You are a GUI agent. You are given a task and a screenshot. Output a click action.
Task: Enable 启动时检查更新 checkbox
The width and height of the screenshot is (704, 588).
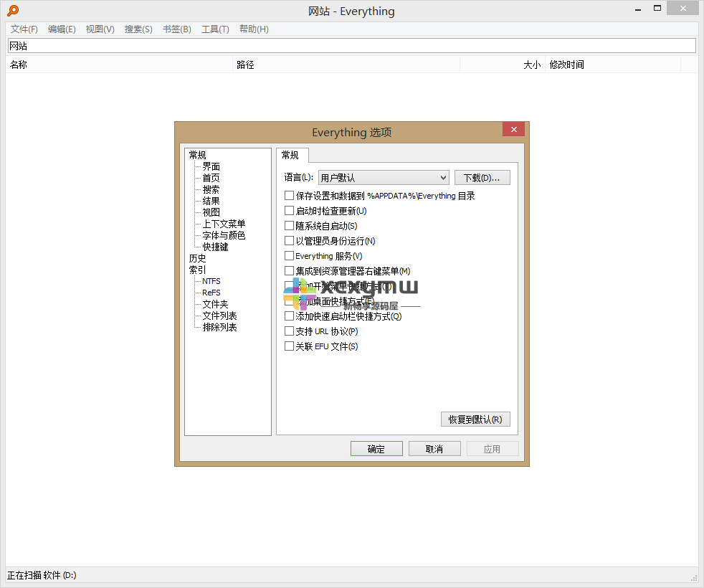coord(290,211)
